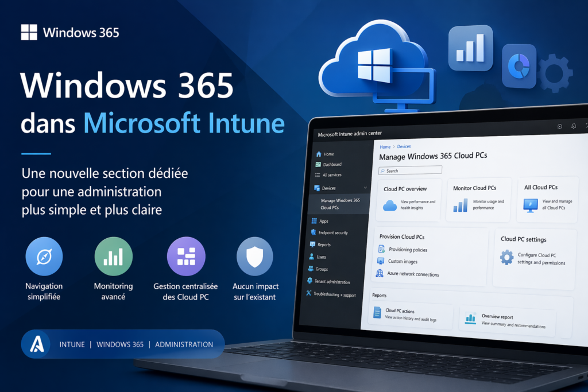The height and width of the screenshot is (392, 588).
Task: Open the Overview report card
Action: click(x=508, y=320)
